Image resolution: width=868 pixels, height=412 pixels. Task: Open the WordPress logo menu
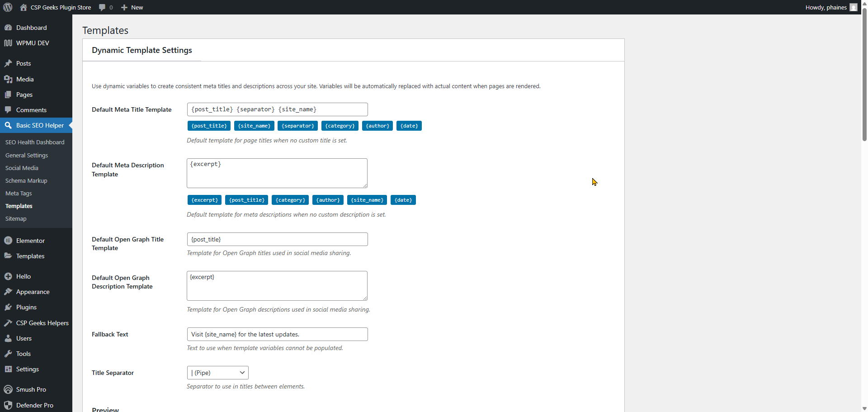click(x=7, y=7)
